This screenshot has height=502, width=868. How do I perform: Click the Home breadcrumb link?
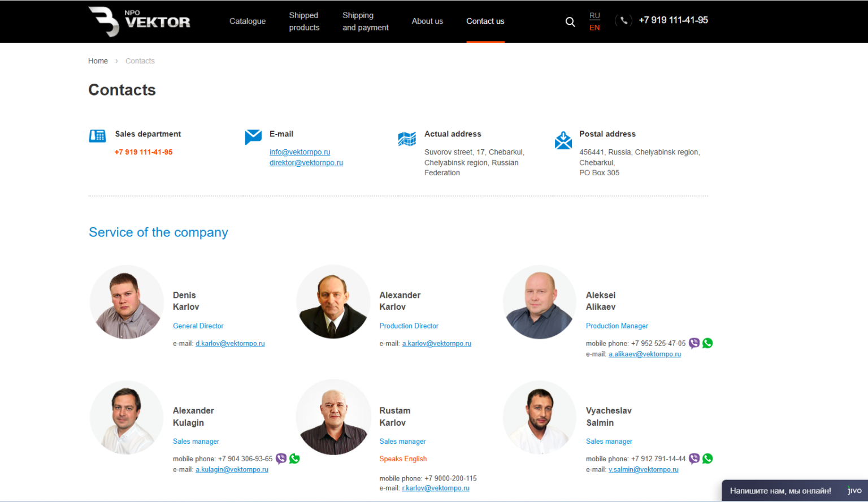[x=98, y=61]
